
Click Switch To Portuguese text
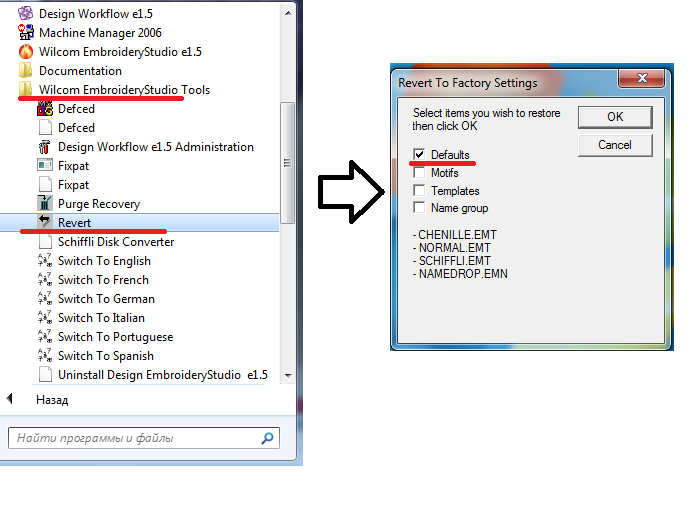pyautogui.click(x=116, y=337)
